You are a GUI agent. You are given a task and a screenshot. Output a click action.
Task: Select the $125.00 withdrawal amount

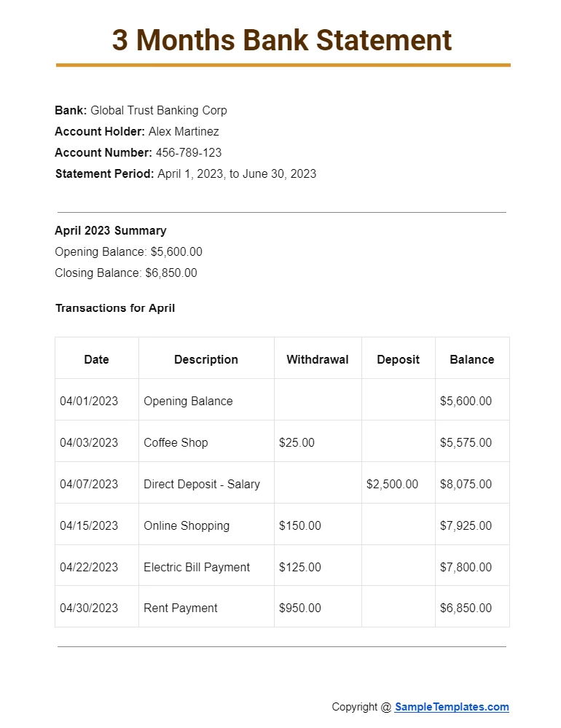click(x=299, y=567)
